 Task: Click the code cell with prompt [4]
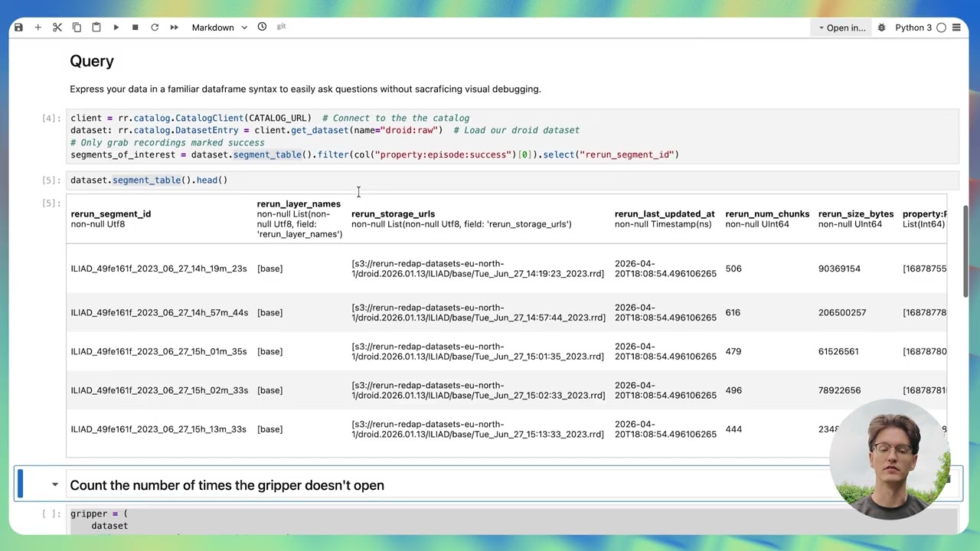(514, 136)
